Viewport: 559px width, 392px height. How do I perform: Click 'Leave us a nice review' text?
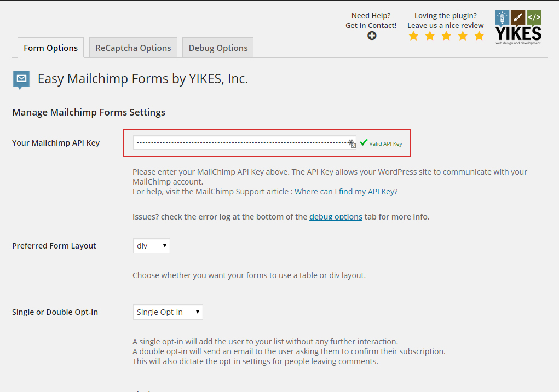[x=446, y=26]
